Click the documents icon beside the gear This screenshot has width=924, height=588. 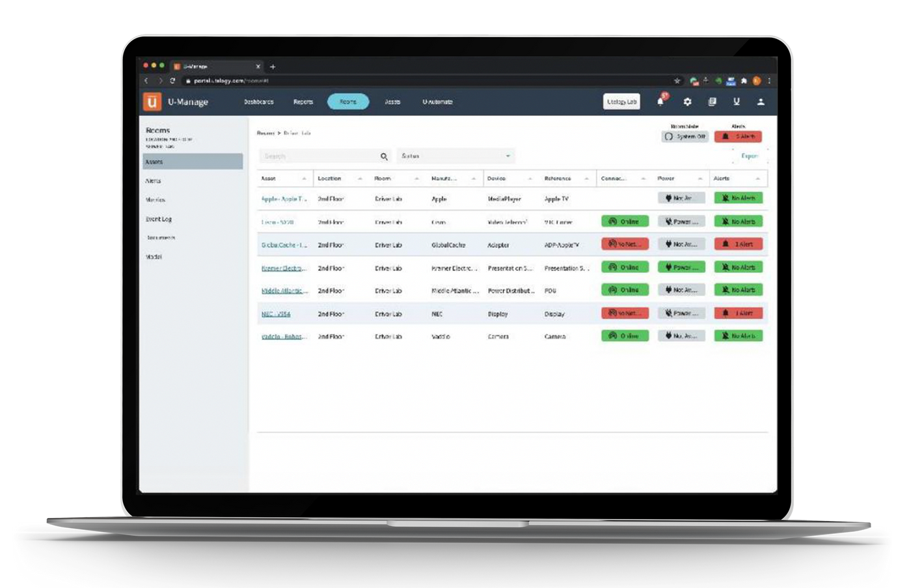[x=712, y=102]
